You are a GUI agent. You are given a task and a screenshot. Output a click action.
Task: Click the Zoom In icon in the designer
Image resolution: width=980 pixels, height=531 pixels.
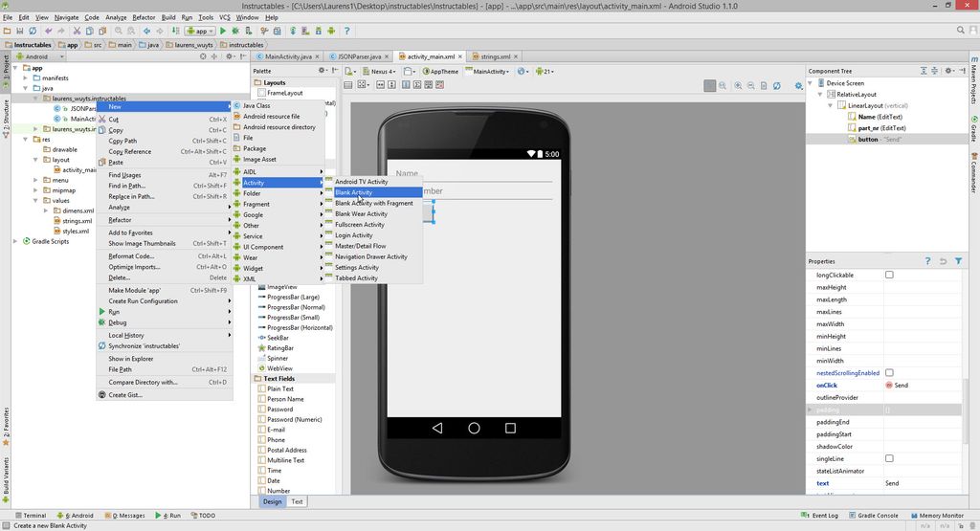(738, 85)
